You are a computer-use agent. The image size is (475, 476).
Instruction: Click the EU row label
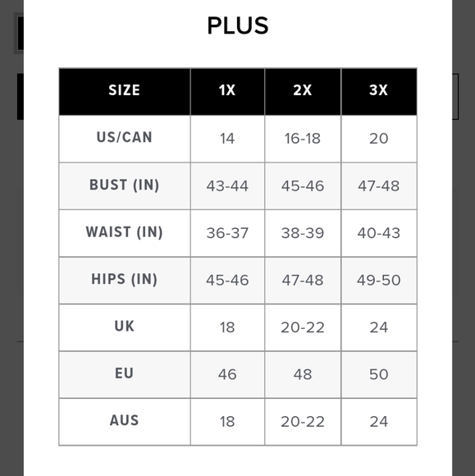coord(125,374)
